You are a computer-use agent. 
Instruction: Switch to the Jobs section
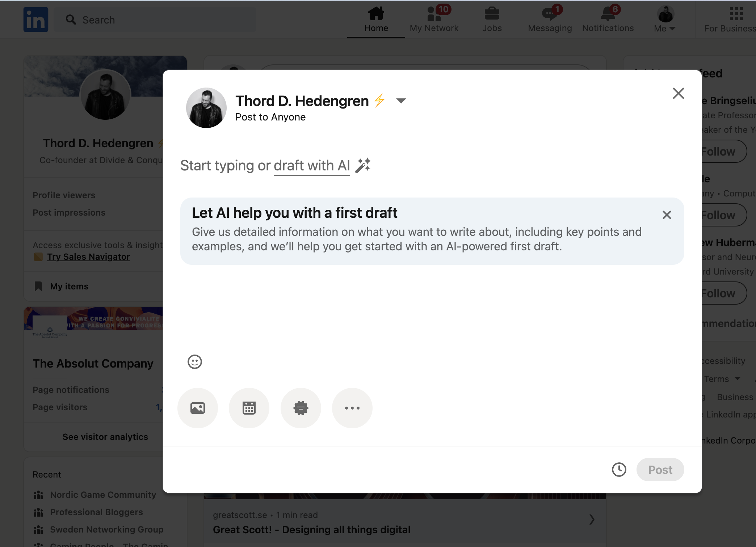492,19
